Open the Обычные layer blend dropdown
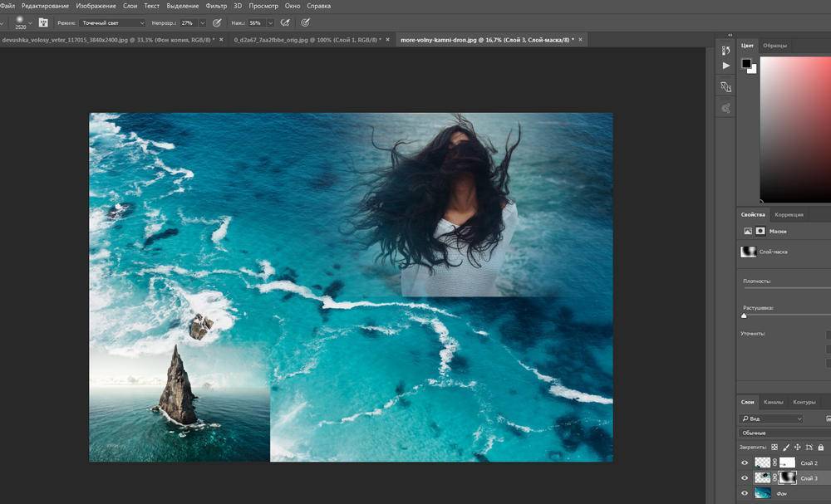Viewport: 831px width, 504px height. pos(781,433)
